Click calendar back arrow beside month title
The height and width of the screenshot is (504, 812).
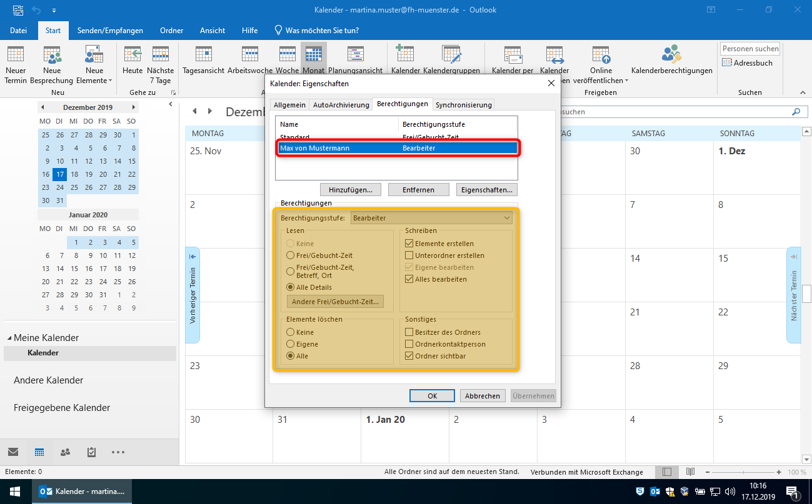[194, 111]
